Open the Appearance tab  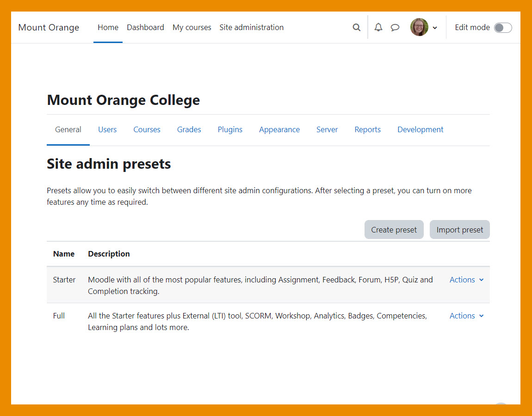point(279,129)
